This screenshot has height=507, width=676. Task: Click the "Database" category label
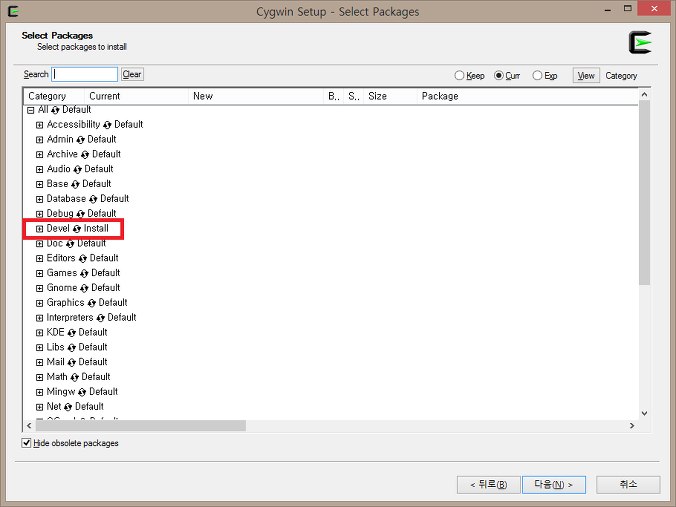pos(66,199)
